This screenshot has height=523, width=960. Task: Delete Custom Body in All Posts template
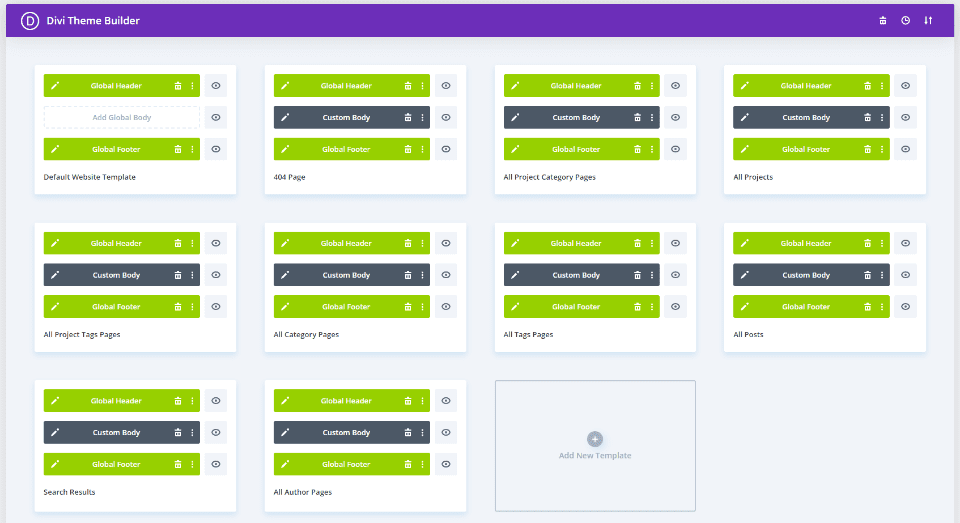point(868,275)
